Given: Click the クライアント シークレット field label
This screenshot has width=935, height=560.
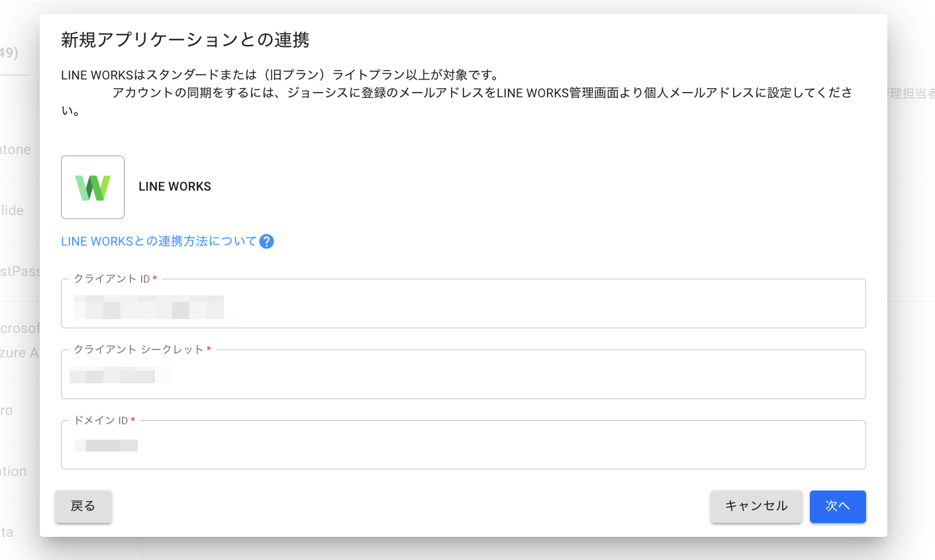Looking at the screenshot, I should (x=138, y=350).
